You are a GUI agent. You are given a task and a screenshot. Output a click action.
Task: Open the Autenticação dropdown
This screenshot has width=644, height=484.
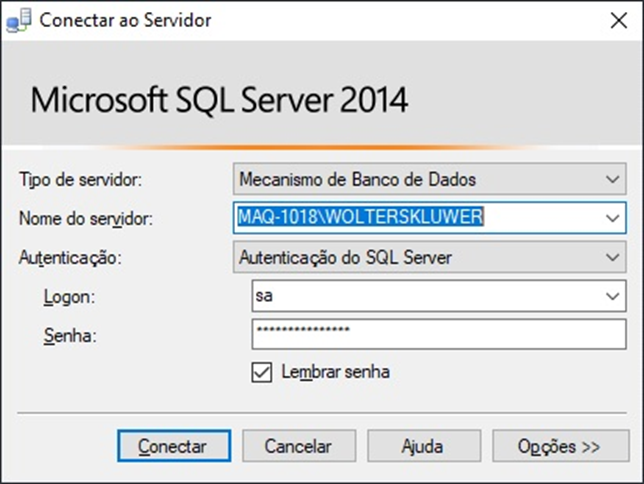tap(430, 257)
